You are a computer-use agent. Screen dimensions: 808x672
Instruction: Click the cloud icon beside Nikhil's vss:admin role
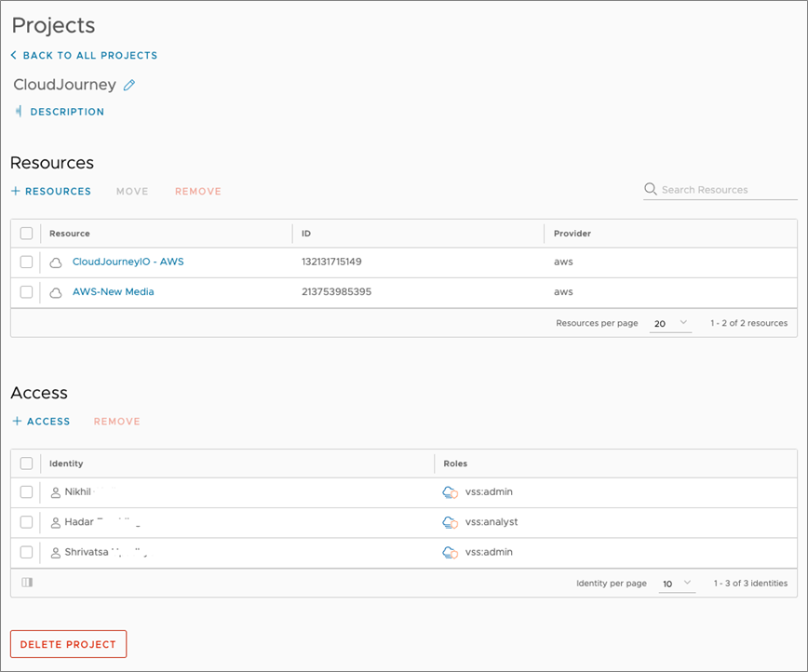tap(451, 491)
